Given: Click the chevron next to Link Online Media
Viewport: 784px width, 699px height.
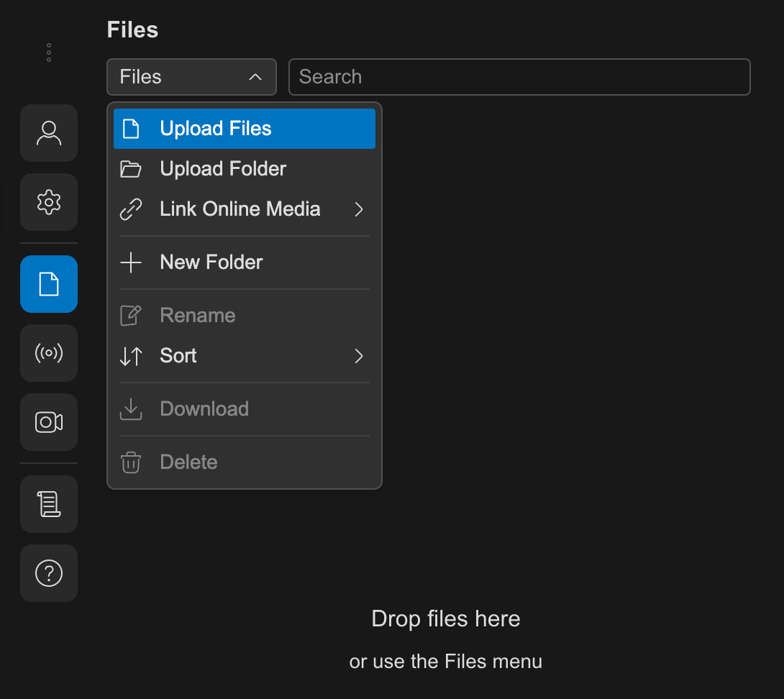Looking at the screenshot, I should pyautogui.click(x=358, y=209).
